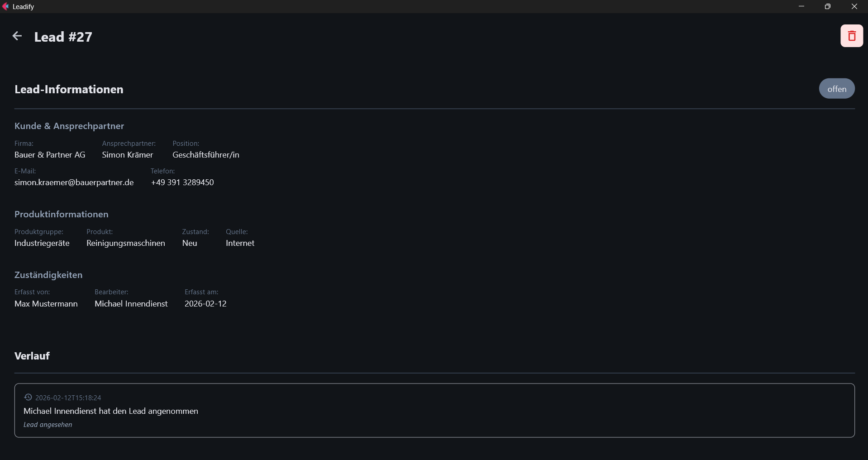Click the product value Reinigungsmaschinen
This screenshot has width=868, height=460.
tap(125, 243)
